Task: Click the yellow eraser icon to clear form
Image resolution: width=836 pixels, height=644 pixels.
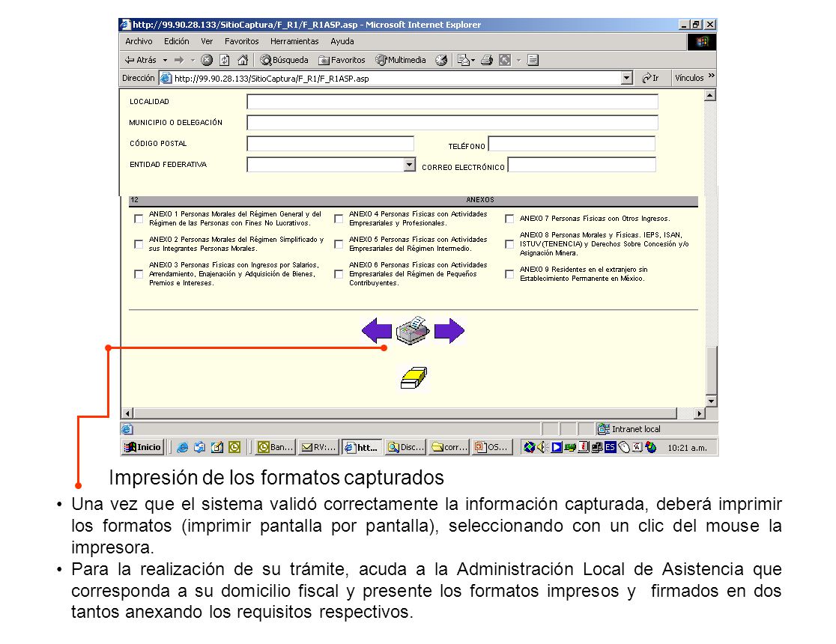Action: pos(414,377)
